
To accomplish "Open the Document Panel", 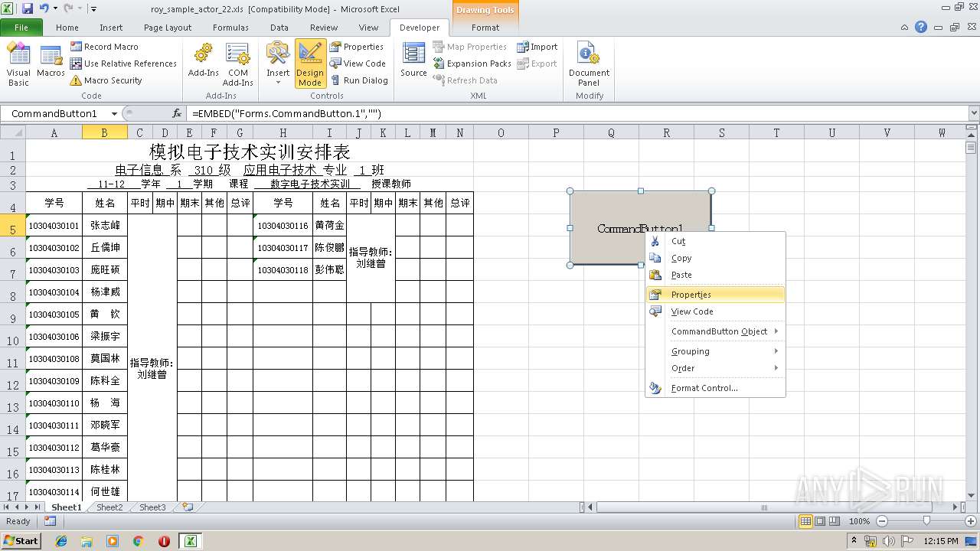I will (x=589, y=64).
